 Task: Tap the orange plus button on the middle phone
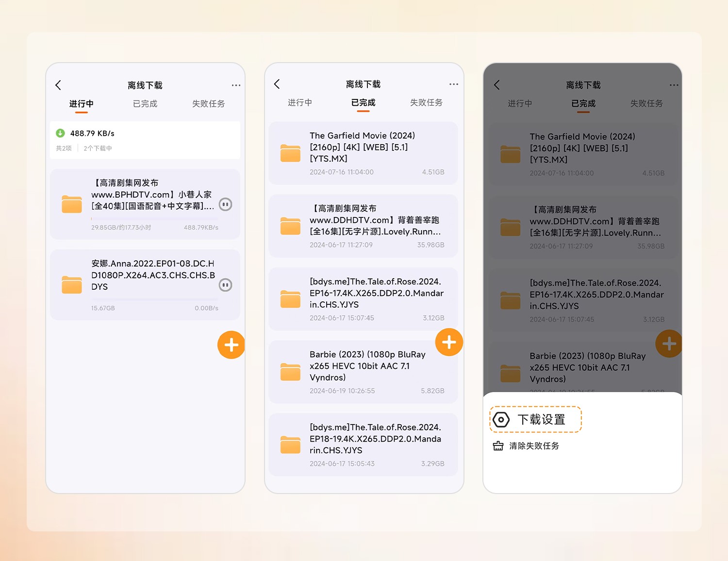(x=449, y=342)
